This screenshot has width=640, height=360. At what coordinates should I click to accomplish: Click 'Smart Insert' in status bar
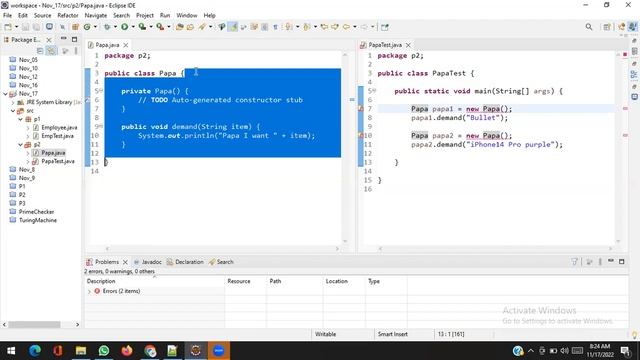[393, 334]
